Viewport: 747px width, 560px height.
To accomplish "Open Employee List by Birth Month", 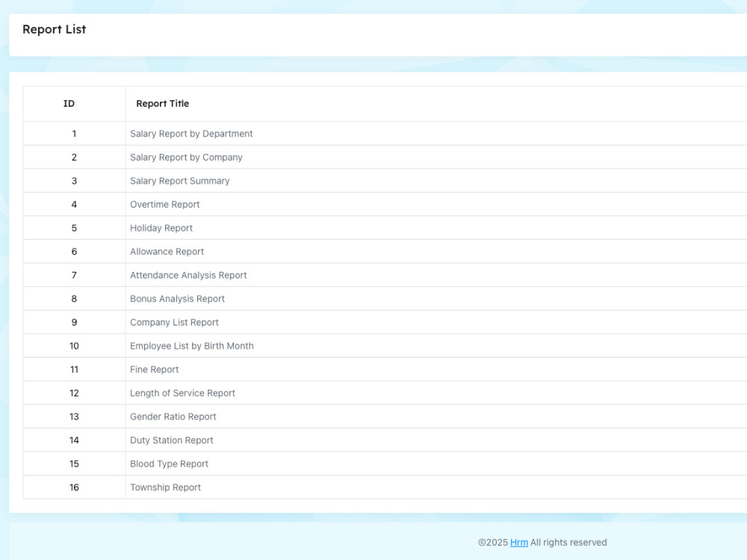I will (191, 346).
